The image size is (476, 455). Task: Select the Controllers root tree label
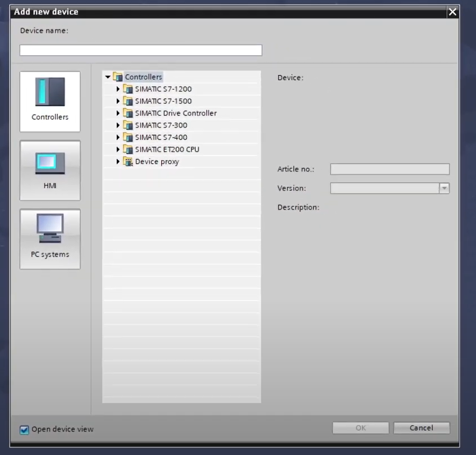tap(143, 77)
